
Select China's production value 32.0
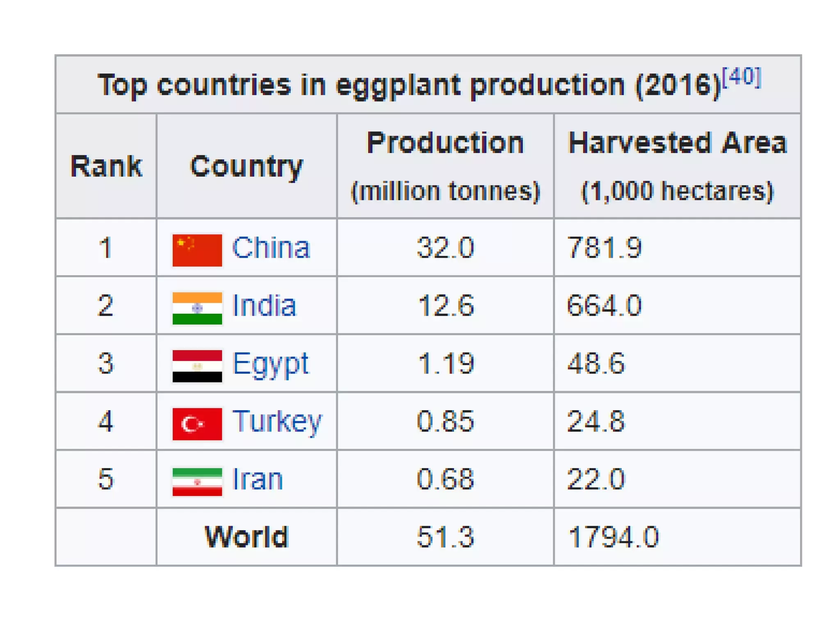pyautogui.click(x=445, y=248)
